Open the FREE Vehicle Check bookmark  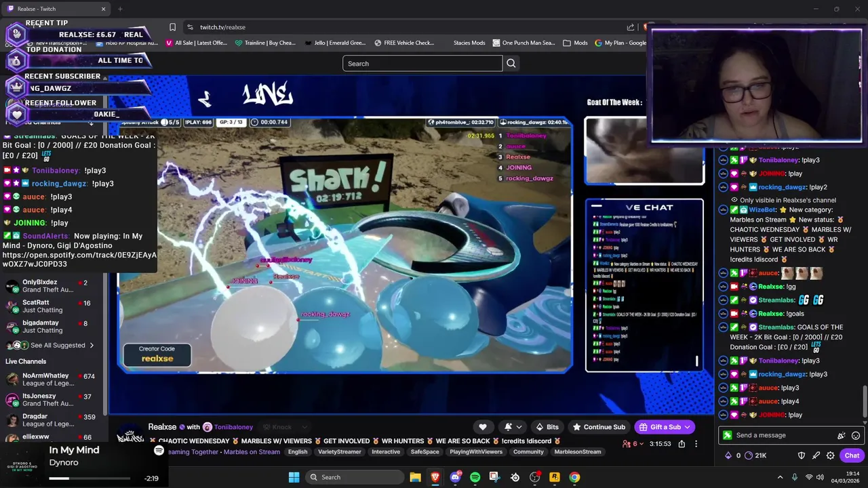pos(403,43)
